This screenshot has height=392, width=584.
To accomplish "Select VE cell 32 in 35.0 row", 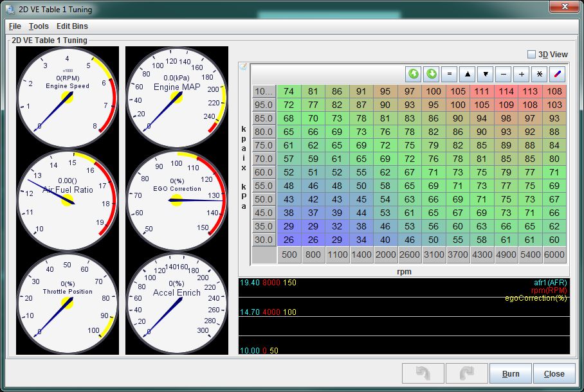I will (337, 226).
